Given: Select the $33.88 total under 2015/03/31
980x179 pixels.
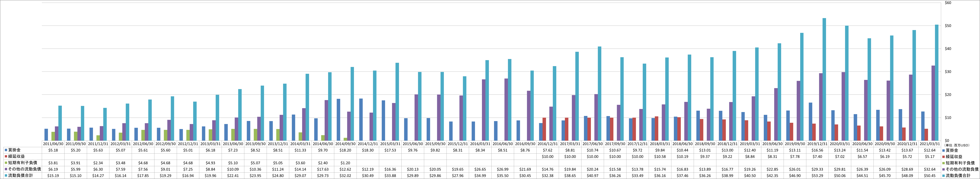Looking at the screenshot, I should [390, 176].
